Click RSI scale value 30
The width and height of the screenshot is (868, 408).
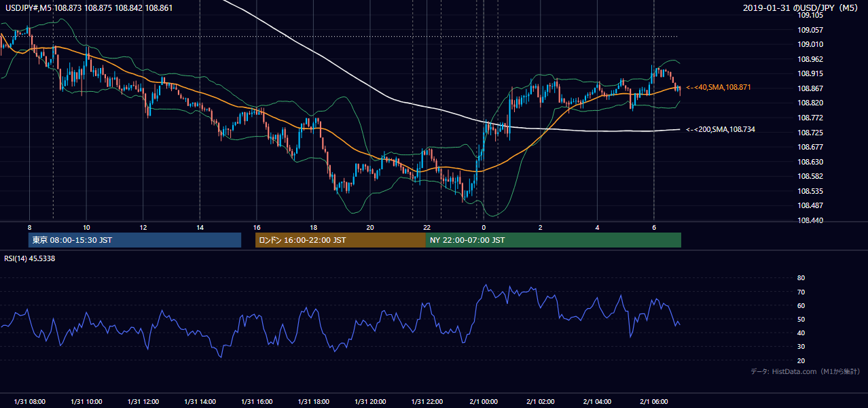tap(801, 347)
